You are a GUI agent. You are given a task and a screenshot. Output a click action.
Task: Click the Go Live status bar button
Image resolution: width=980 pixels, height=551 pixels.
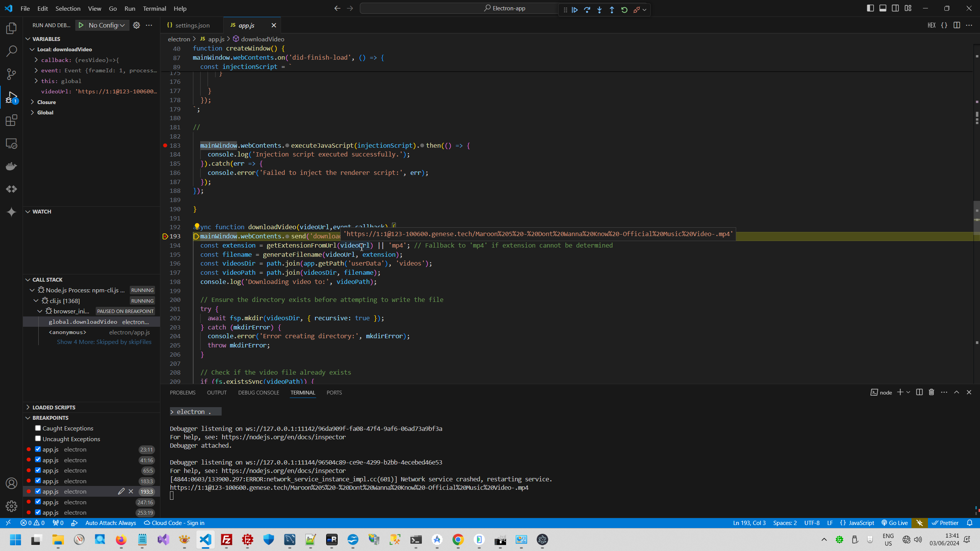(x=894, y=523)
